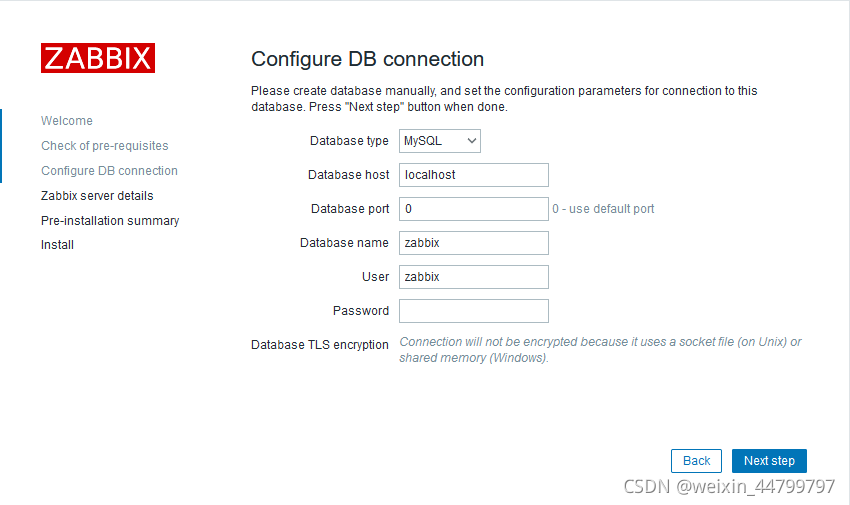This screenshot has height=505, width=850.
Task: Select the Install step in sidebar
Action: (57, 245)
